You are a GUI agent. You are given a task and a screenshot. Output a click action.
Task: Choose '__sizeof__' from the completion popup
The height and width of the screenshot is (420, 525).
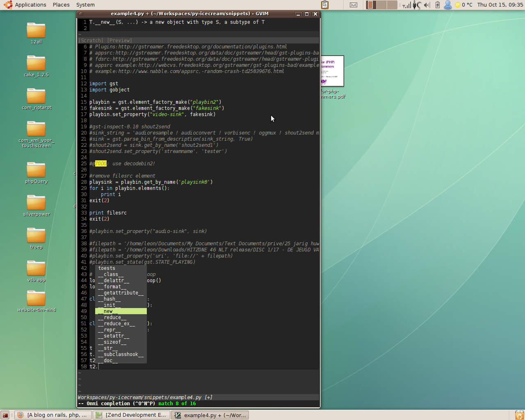[121, 342]
